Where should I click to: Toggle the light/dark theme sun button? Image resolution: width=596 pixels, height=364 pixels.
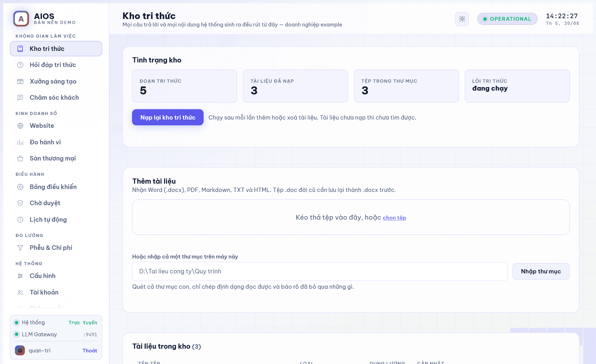[x=462, y=19]
